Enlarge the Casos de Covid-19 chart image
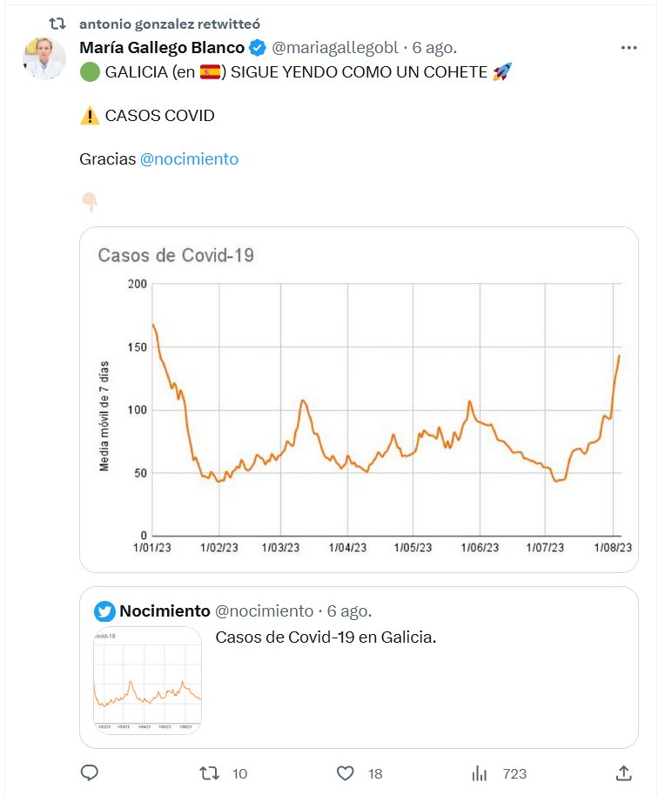 [x=359, y=399]
